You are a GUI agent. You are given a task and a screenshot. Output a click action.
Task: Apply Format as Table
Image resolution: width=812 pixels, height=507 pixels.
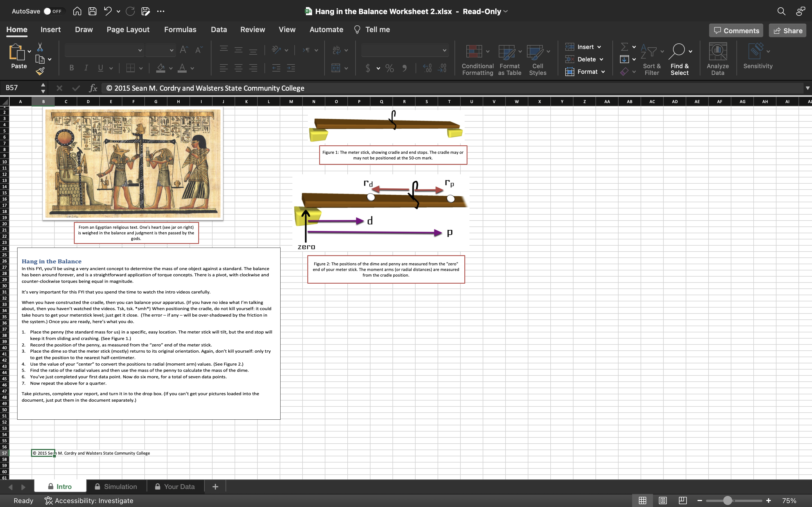[x=509, y=59]
